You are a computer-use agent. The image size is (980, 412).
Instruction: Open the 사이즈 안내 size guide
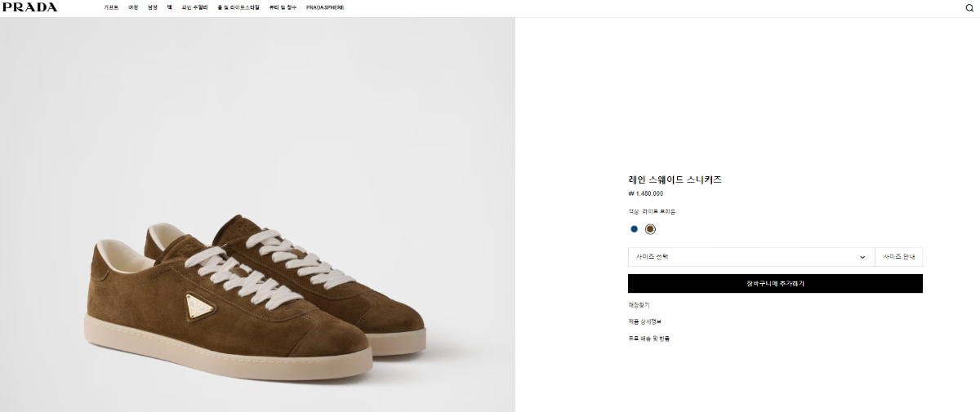(x=898, y=257)
